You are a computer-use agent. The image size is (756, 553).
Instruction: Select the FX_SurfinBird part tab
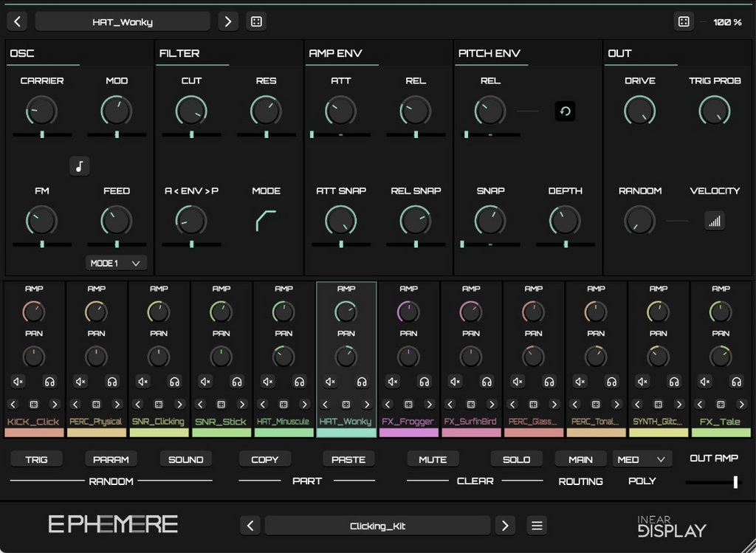(x=471, y=426)
